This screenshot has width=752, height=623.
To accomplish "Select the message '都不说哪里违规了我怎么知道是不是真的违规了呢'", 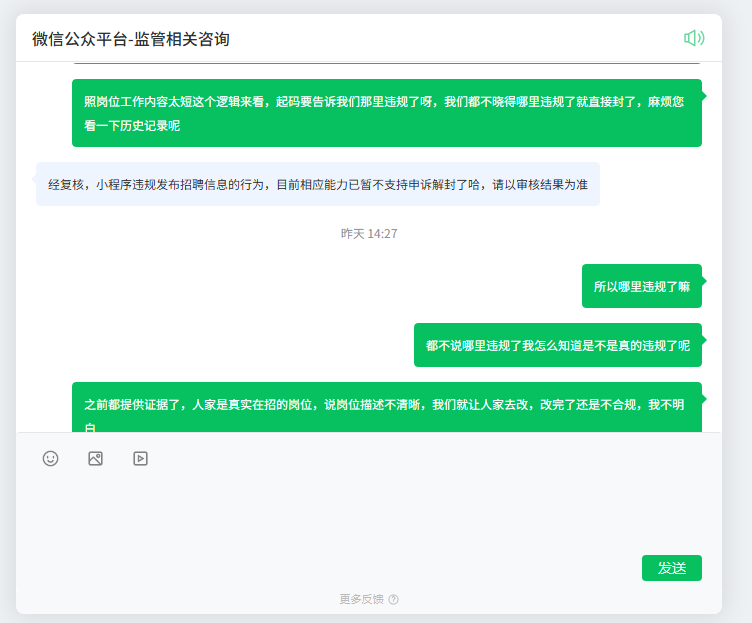I will 558,345.
